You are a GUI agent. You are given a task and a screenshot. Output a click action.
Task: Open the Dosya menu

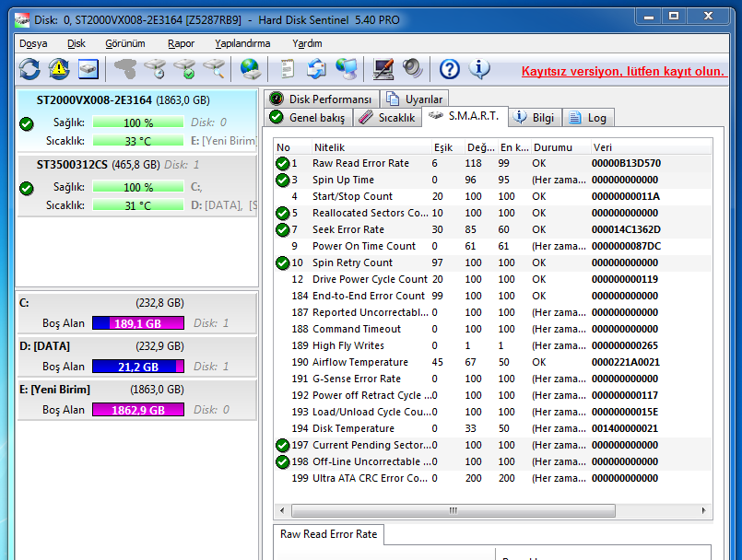[x=33, y=43]
